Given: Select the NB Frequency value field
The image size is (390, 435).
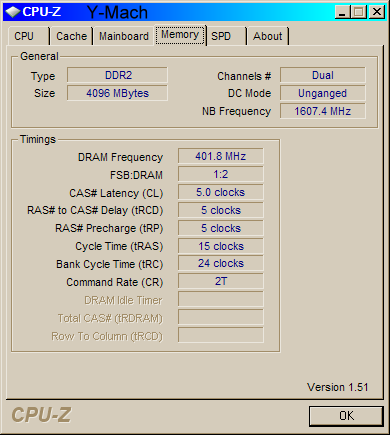Looking at the screenshot, I should 323,111.
